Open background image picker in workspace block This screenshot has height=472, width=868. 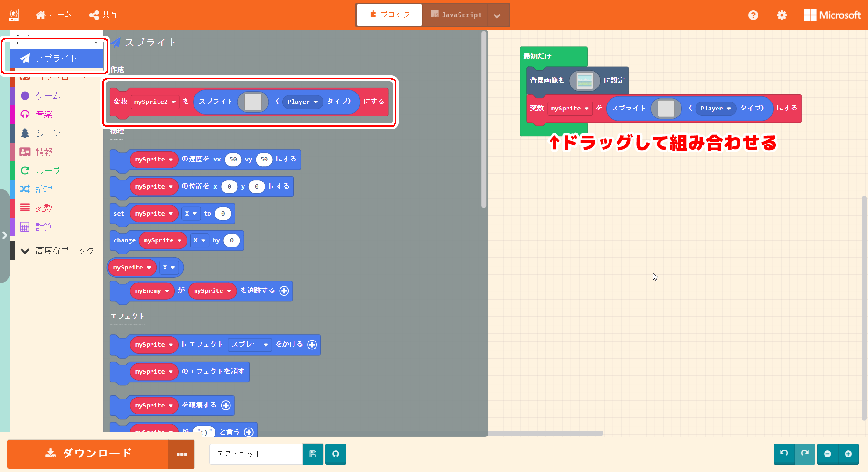pyautogui.click(x=584, y=80)
